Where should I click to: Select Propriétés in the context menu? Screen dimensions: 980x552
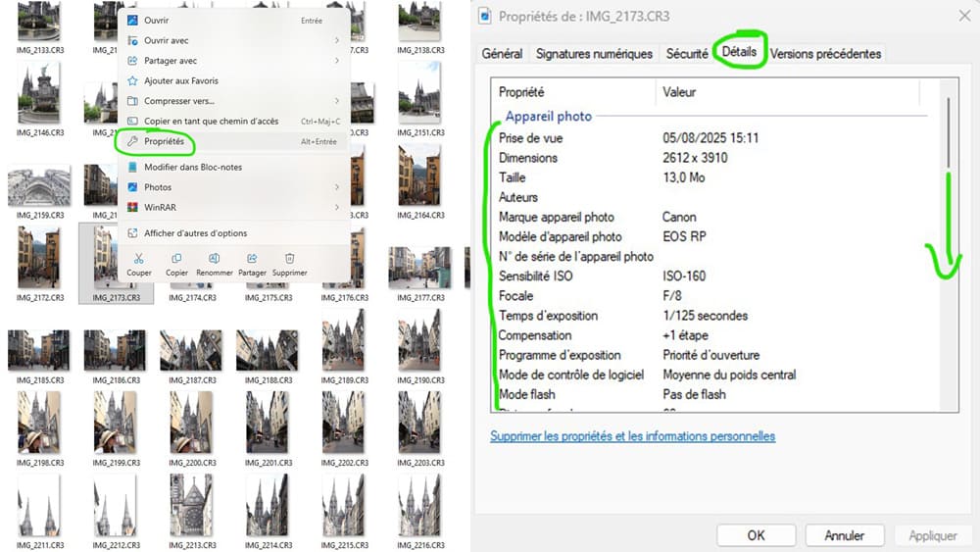coord(164,142)
